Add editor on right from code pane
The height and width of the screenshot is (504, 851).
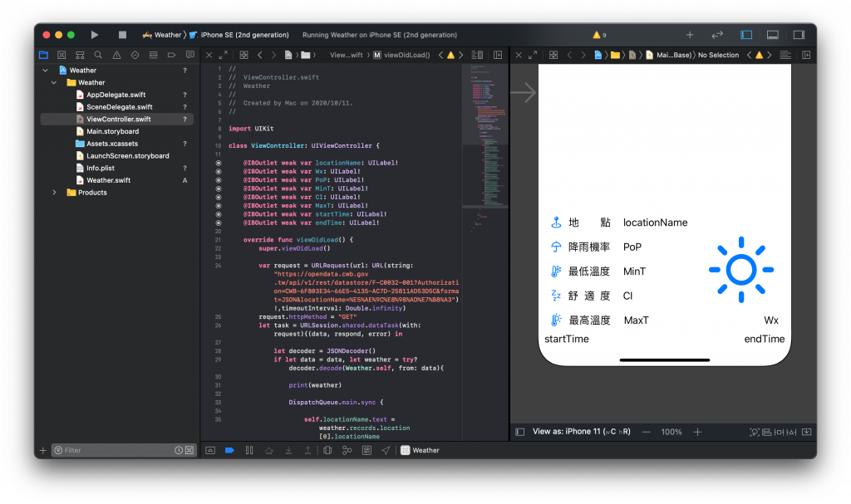pyautogui.click(x=498, y=55)
